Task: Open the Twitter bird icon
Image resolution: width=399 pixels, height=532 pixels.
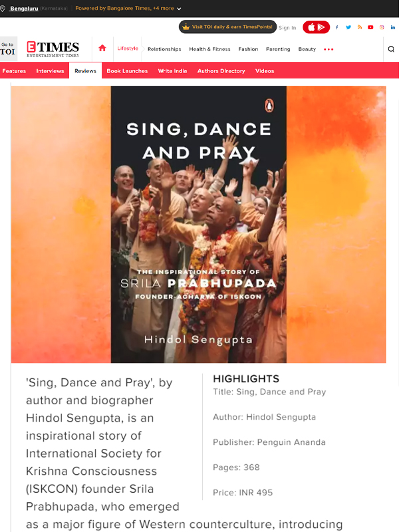Action: click(x=348, y=27)
